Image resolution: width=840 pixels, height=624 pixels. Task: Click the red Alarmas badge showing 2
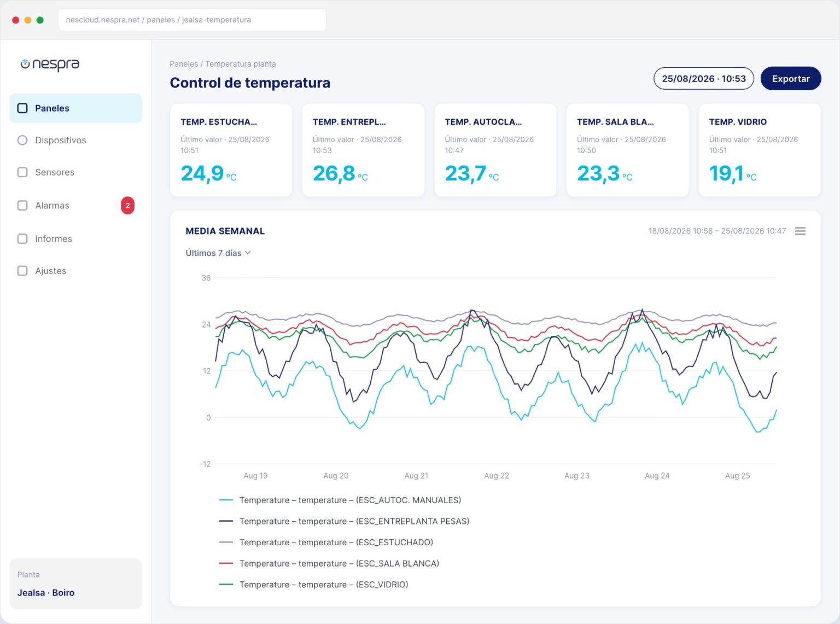127,206
